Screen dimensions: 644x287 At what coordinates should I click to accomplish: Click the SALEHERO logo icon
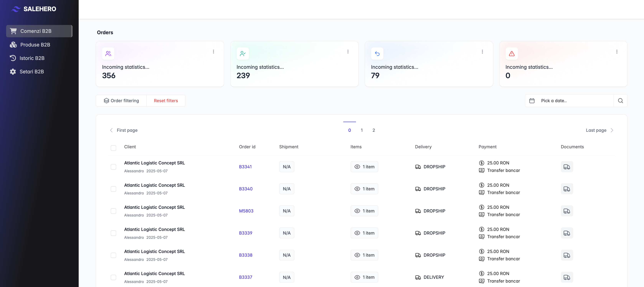click(x=16, y=9)
